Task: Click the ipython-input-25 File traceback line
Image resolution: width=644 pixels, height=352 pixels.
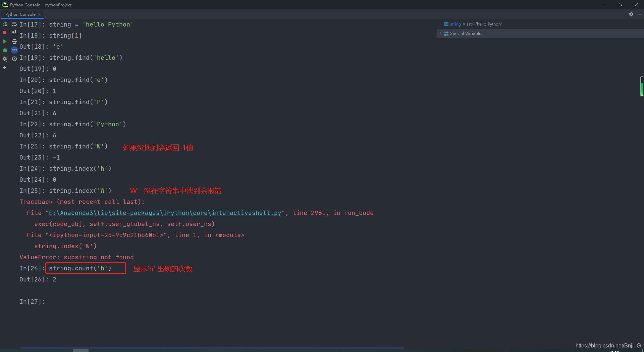Action: pyautogui.click(x=136, y=235)
